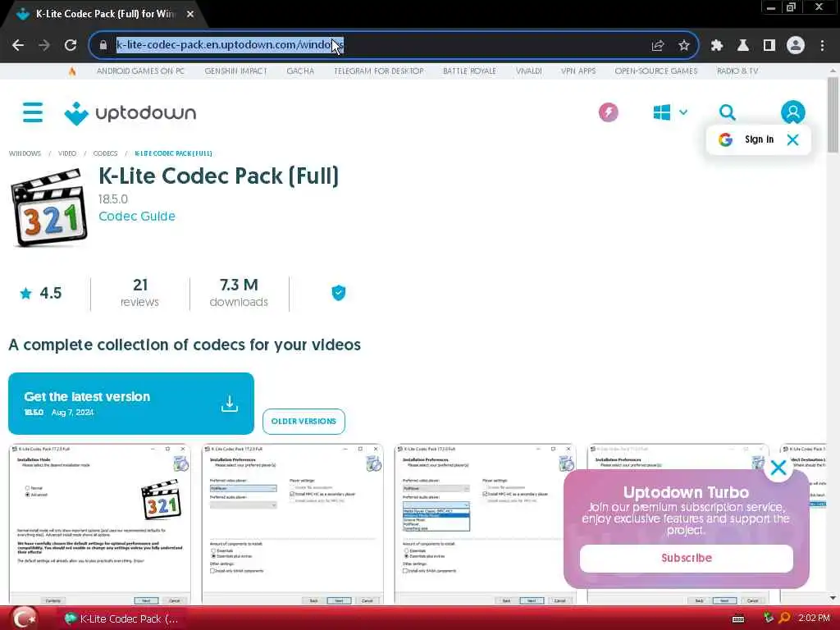Select the K-Lite Codec Pack browser tab
Image resolution: width=840 pixels, height=630 pixels.
click(x=104, y=14)
